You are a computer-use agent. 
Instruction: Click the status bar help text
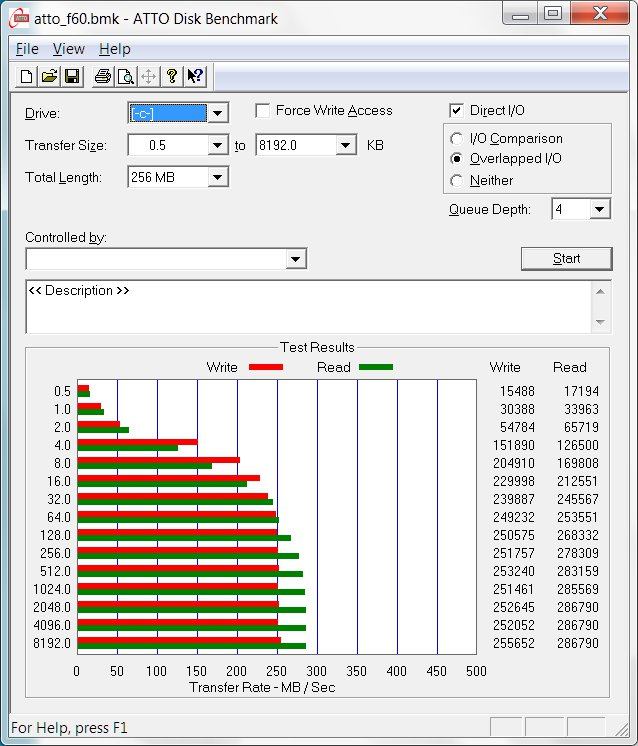69,728
